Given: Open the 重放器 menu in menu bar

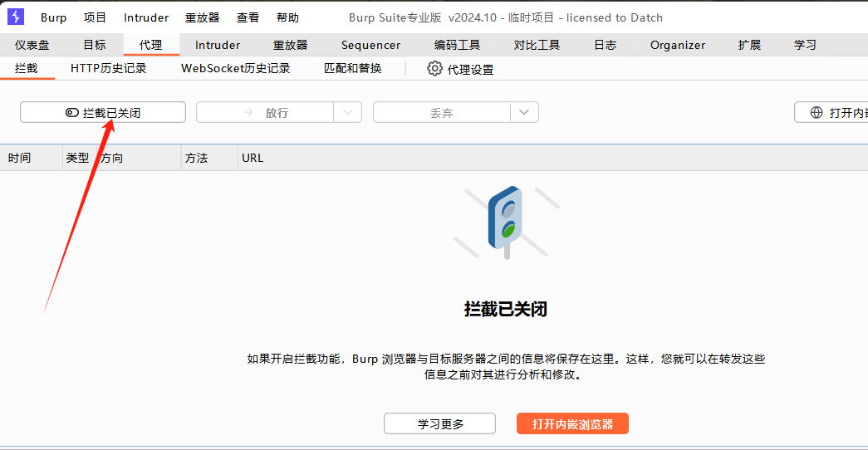Looking at the screenshot, I should coord(202,17).
